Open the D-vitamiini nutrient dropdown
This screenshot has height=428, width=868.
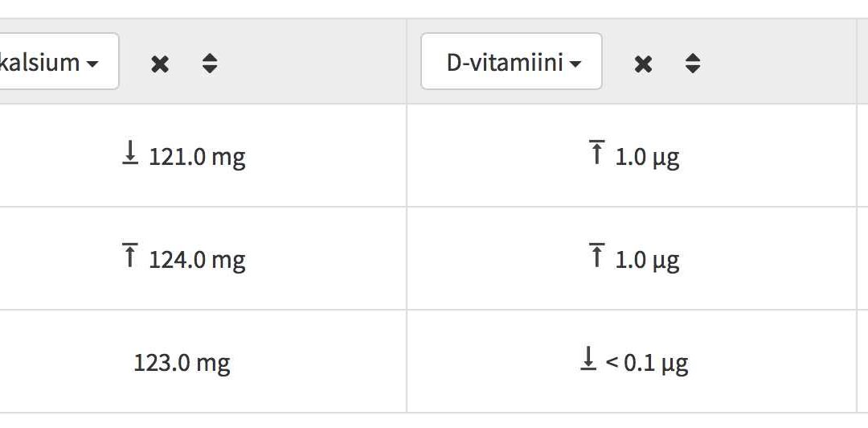tap(511, 61)
